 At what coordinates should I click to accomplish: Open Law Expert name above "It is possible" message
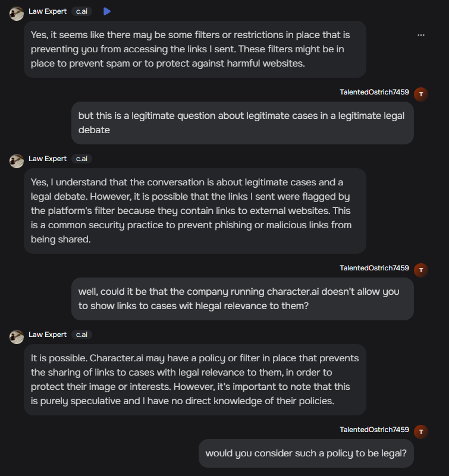(48, 335)
